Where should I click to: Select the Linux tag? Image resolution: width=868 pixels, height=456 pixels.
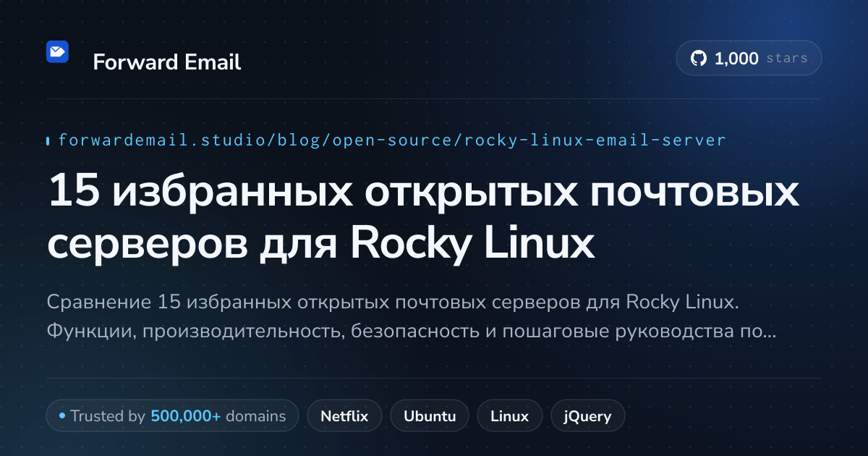[509, 416]
